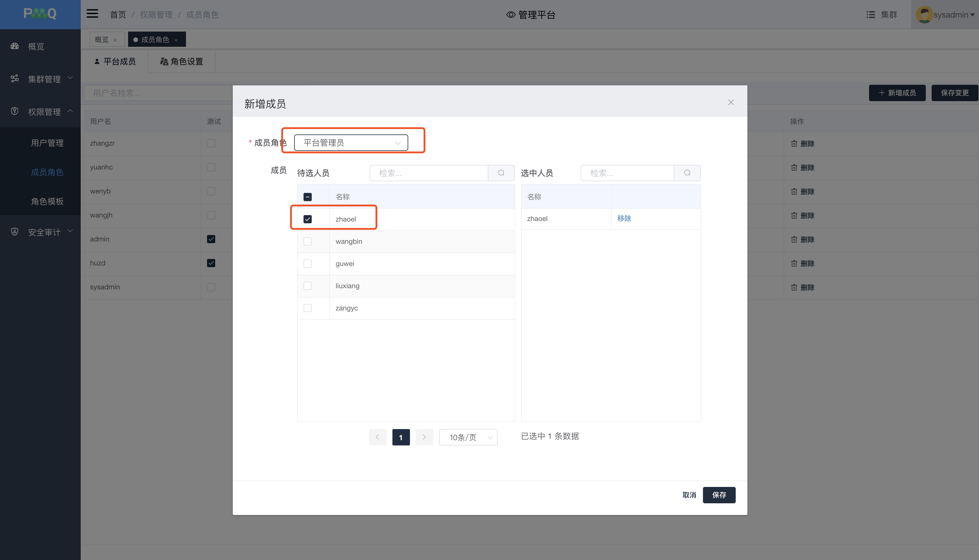Click the search icon for selected members
The width and height of the screenshot is (979, 560).
(x=687, y=173)
